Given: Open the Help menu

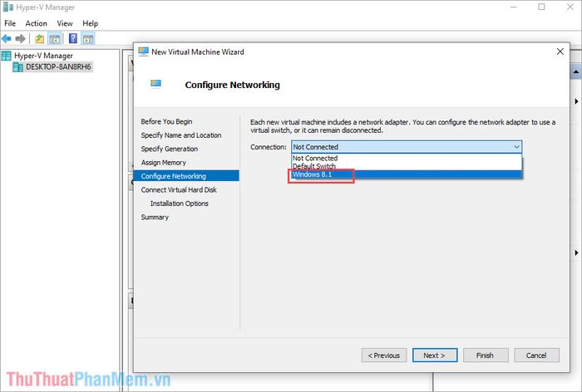Looking at the screenshot, I should tap(90, 23).
